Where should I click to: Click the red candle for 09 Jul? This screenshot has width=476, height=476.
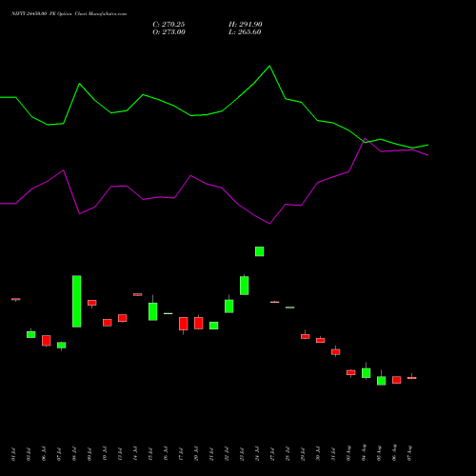point(92,303)
